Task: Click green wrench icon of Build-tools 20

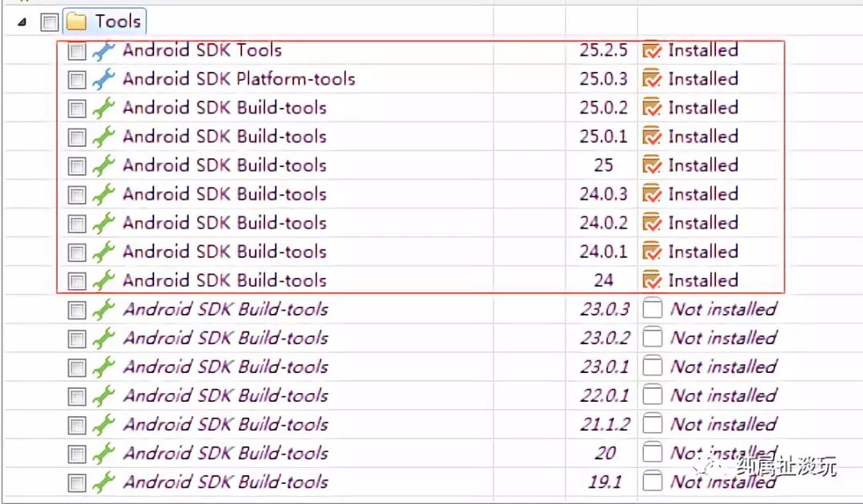Action: tap(103, 454)
